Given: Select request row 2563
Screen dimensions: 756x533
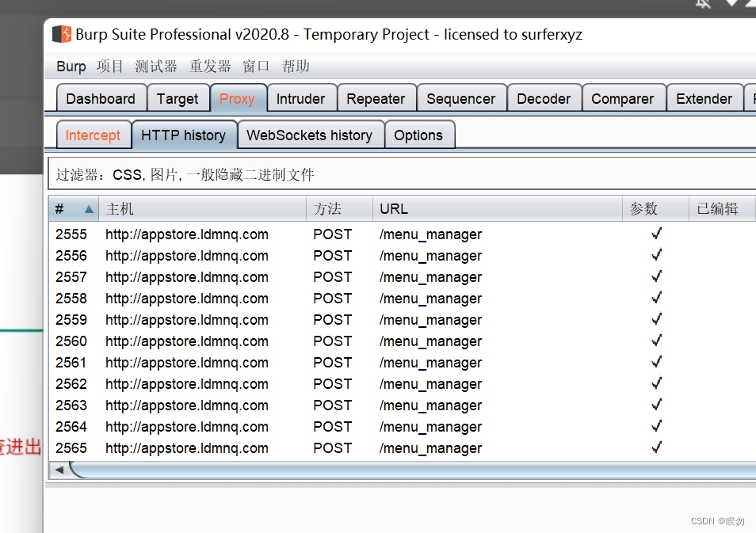Looking at the screenshot, I should click(402, 405).
